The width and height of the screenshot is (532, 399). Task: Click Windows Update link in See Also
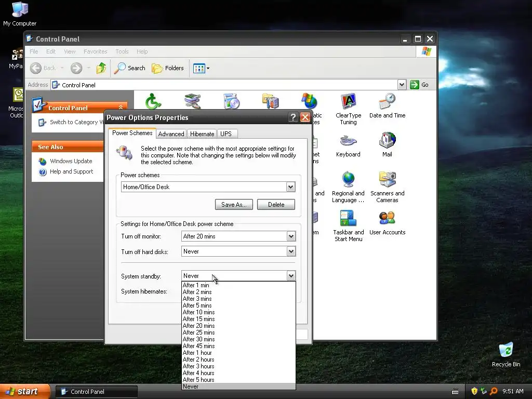[x=71, y=161]
